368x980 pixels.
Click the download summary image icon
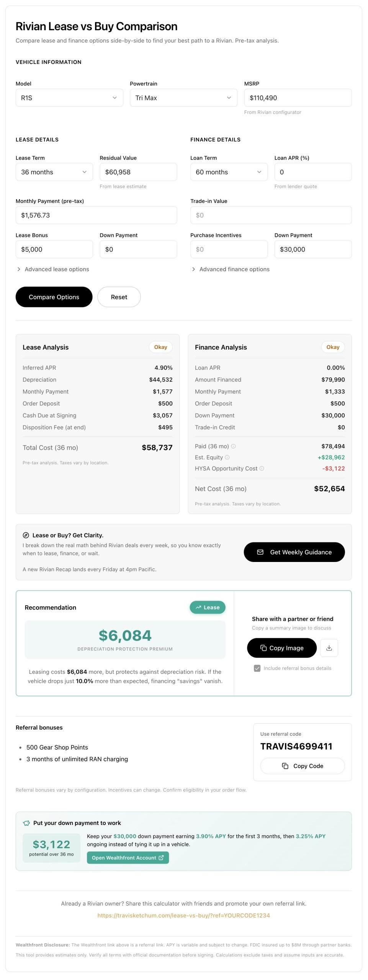329,648
